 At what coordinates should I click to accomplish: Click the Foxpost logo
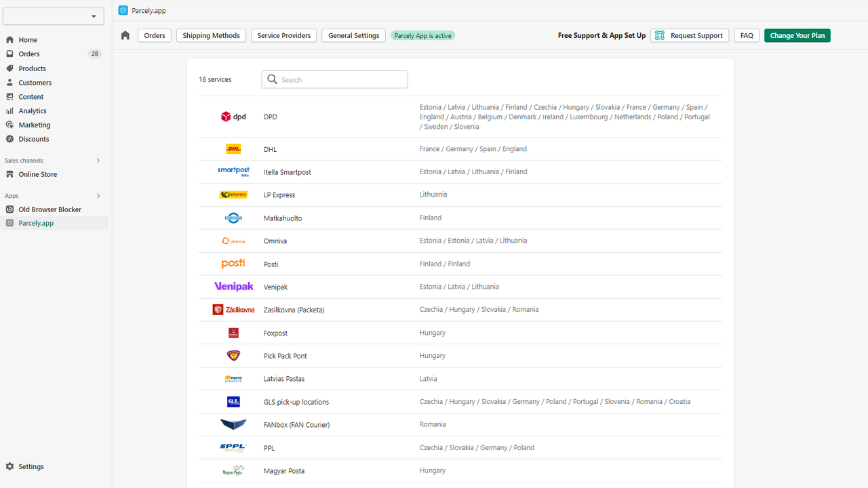click(233, 333)
